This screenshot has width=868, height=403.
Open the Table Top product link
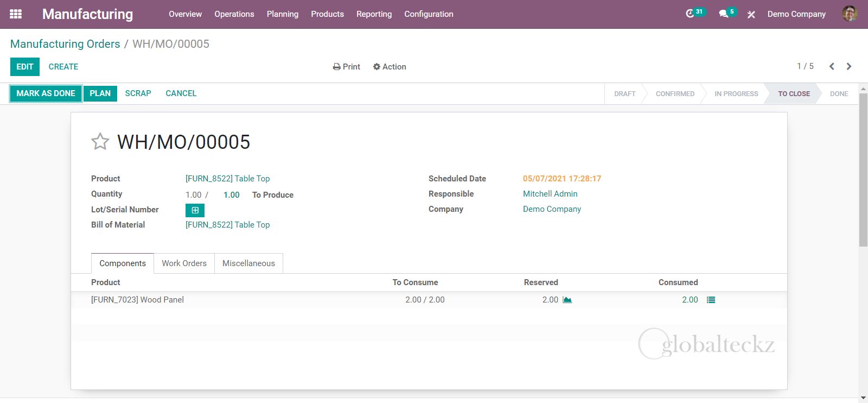pyautogui.click(x=227, y=179)
